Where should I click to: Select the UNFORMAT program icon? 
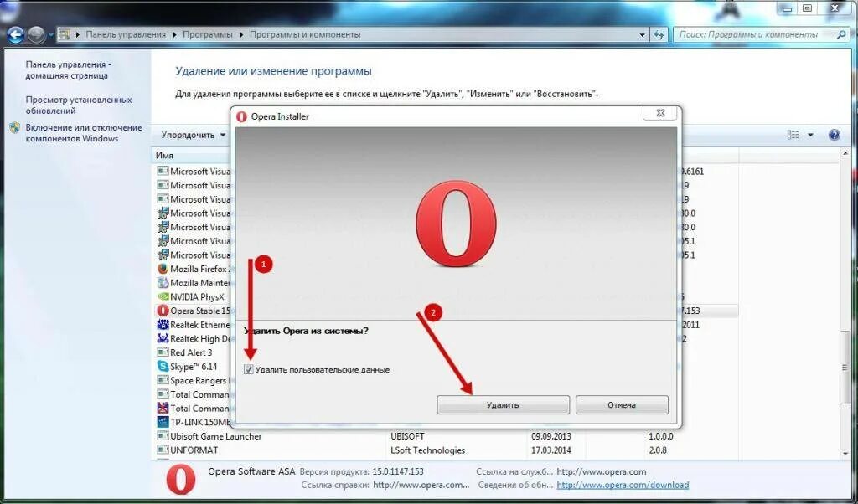click(x=163, y=450)
